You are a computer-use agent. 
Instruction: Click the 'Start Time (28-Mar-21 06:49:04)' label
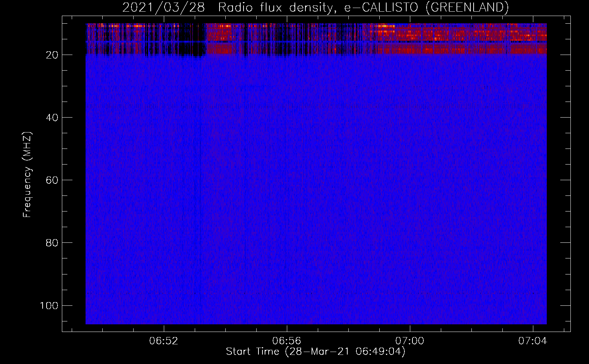[316, 352]
